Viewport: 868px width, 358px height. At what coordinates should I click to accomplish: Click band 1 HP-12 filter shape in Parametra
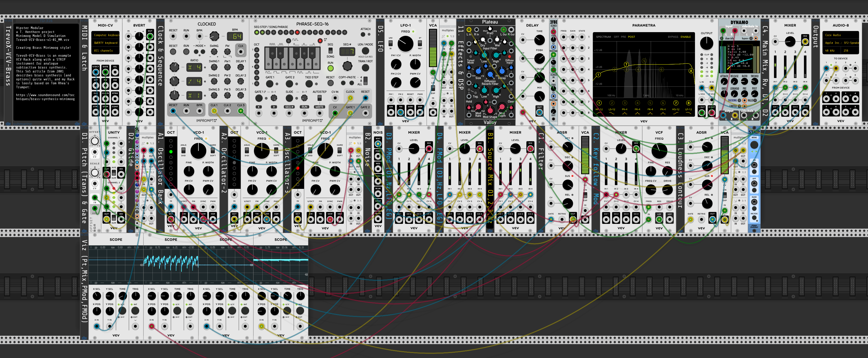(599, 109)
